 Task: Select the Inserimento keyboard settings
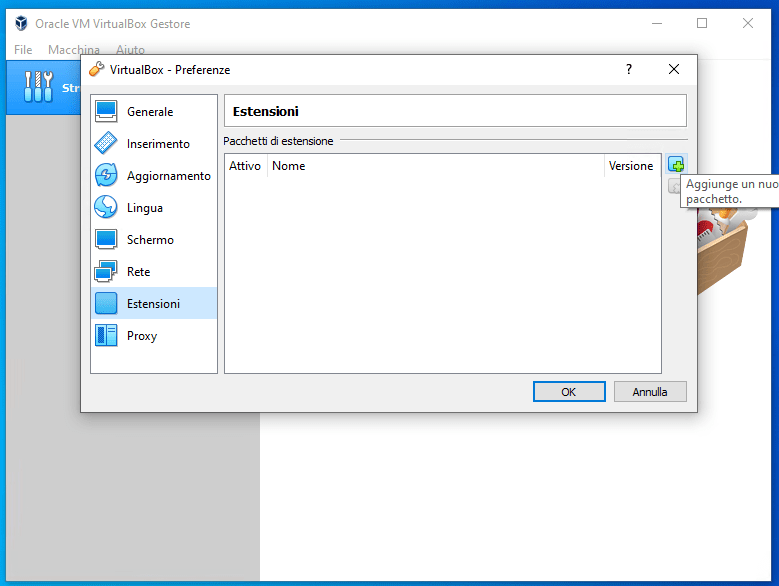click(157, 144)
